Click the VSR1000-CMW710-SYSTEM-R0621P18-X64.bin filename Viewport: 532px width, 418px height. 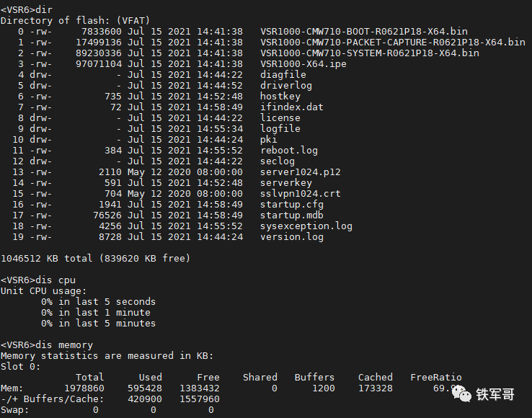370,53
